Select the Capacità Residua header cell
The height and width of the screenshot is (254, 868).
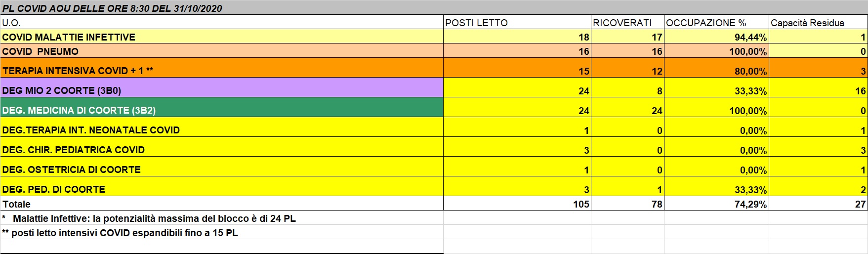[807, 23]
